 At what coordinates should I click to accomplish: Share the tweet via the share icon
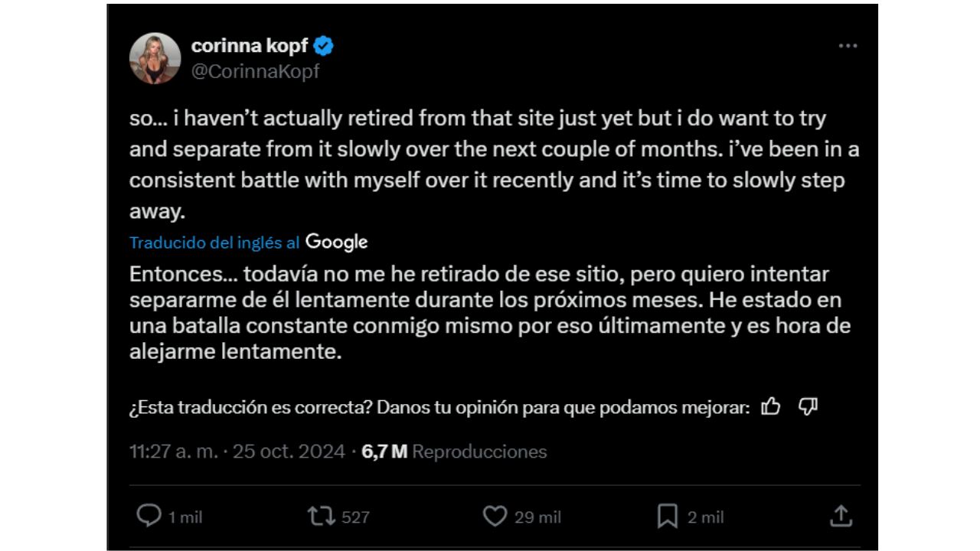841,517
